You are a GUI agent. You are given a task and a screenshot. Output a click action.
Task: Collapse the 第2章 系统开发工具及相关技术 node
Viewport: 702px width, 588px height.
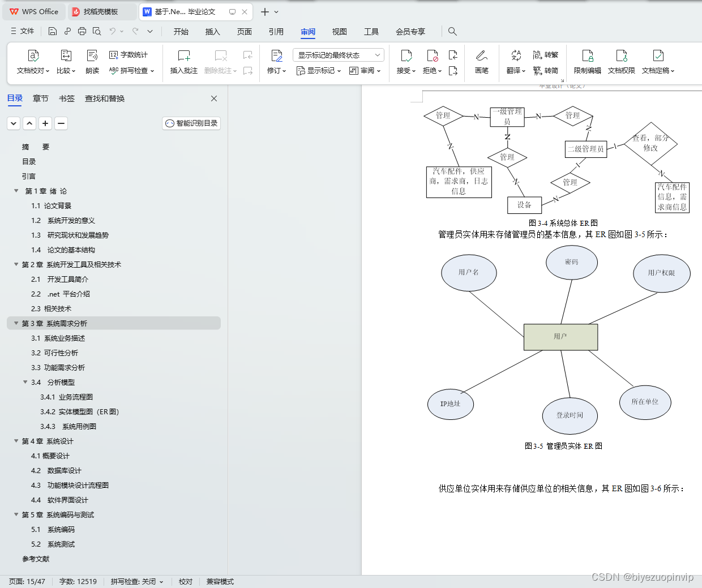[16, 264]
